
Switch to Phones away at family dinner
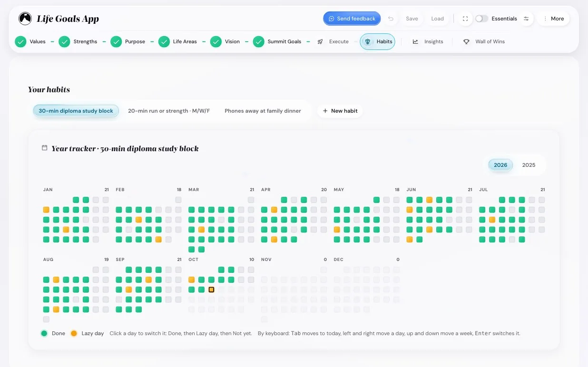click(263, 111)
